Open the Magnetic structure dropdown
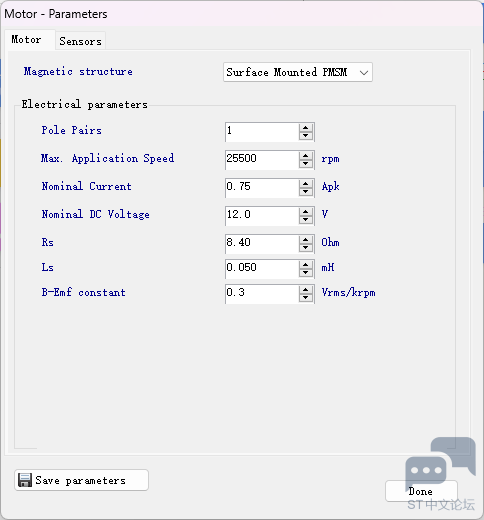 click(x=298, y=72)
